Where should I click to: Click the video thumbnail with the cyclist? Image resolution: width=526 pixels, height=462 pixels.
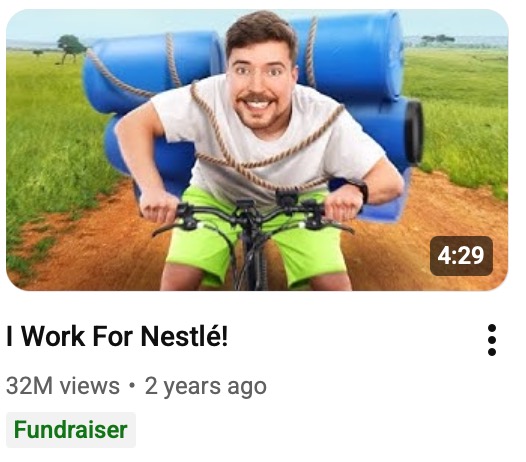(257, 150)
